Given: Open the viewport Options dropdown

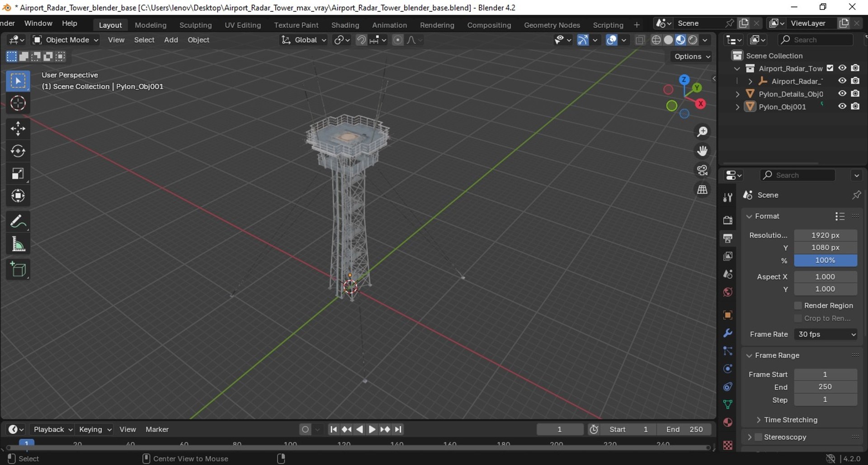Looking at the screenshot, I should point(692,57).
